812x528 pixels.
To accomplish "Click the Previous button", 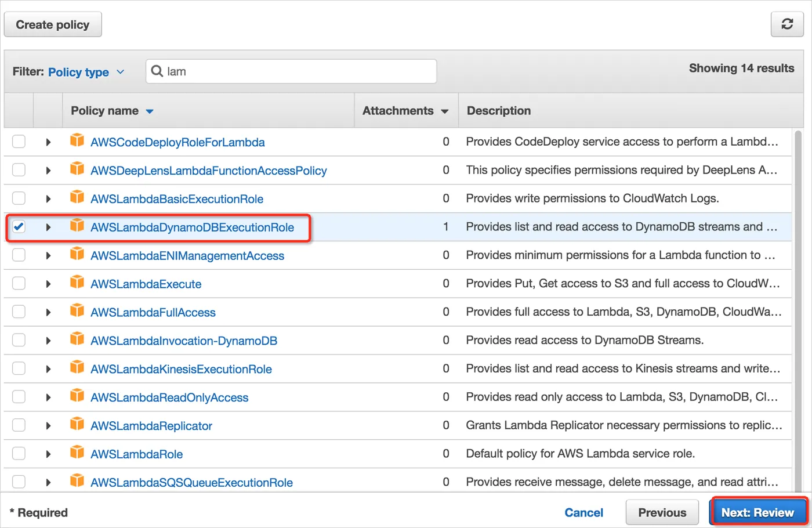I will click(662, 512).
